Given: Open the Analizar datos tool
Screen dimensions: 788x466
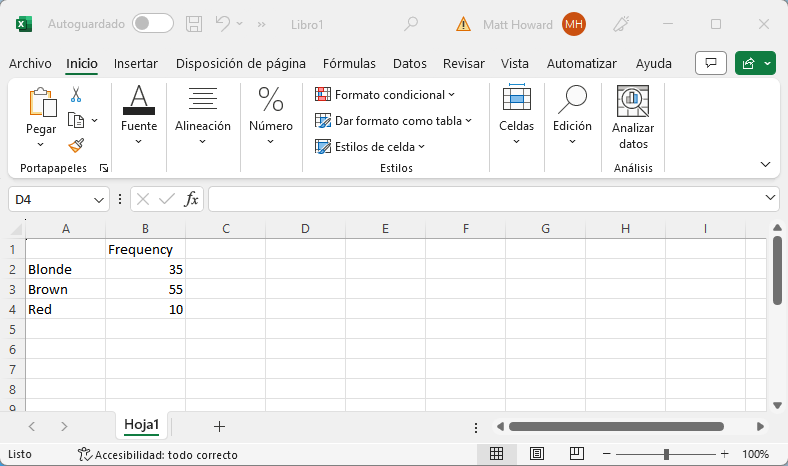Looking at the screenshot, I should point(632,118).
